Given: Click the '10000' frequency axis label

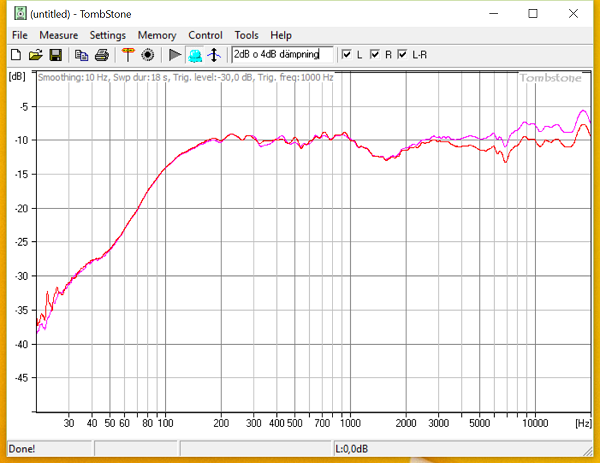Looking at the screenshot, I should tap(535, 423).
